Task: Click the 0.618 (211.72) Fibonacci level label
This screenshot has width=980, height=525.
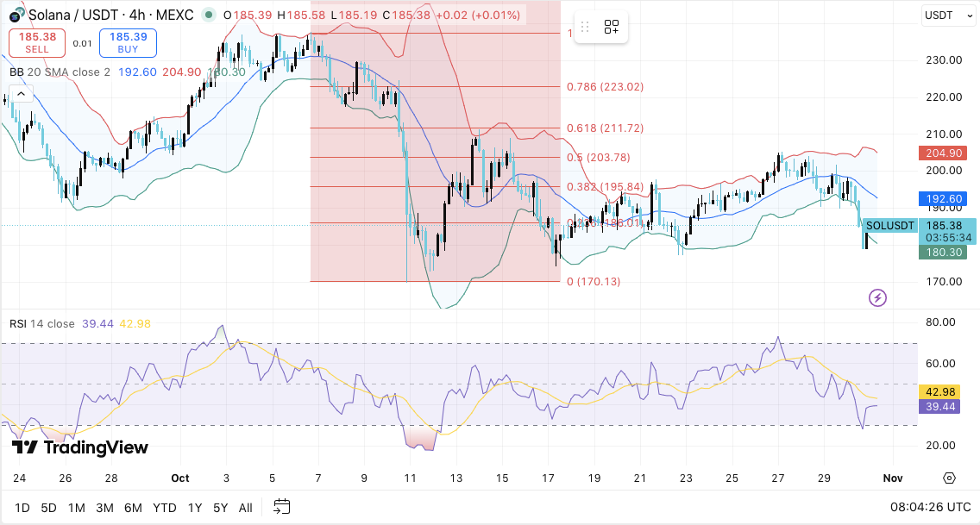Action: coord(605,128)
